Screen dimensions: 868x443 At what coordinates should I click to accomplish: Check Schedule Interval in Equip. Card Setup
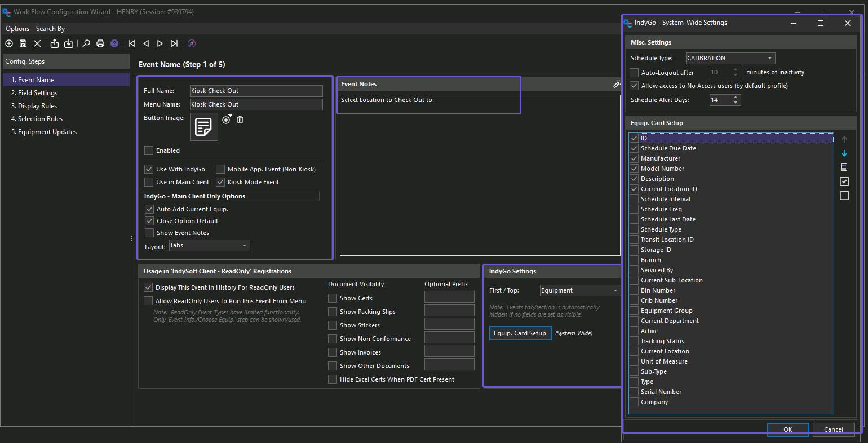(x=634, y=199)
